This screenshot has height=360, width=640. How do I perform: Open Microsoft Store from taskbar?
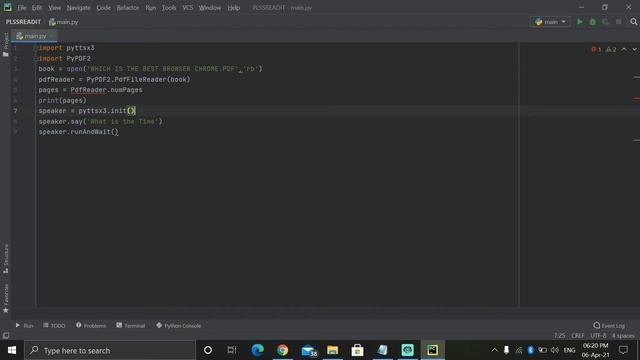point(358,350)
